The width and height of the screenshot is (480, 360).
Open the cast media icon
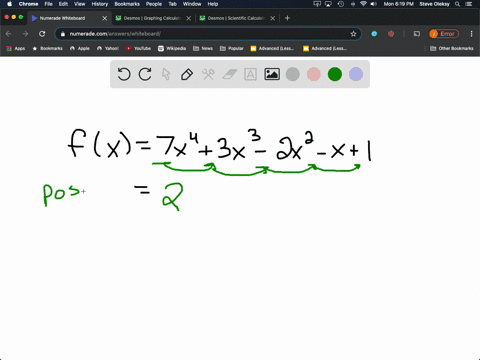(x=417, y=34)
